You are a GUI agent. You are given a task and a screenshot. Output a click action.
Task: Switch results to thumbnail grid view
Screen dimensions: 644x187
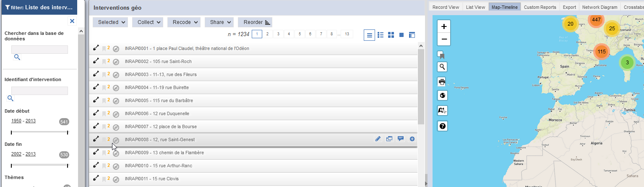pos(391,35)
